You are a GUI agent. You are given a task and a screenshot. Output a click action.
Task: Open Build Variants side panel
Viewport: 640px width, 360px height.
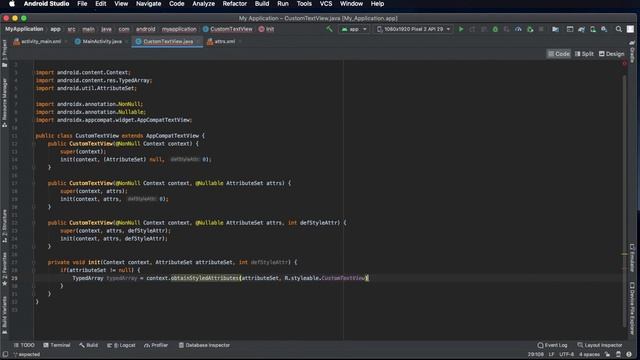4,315
